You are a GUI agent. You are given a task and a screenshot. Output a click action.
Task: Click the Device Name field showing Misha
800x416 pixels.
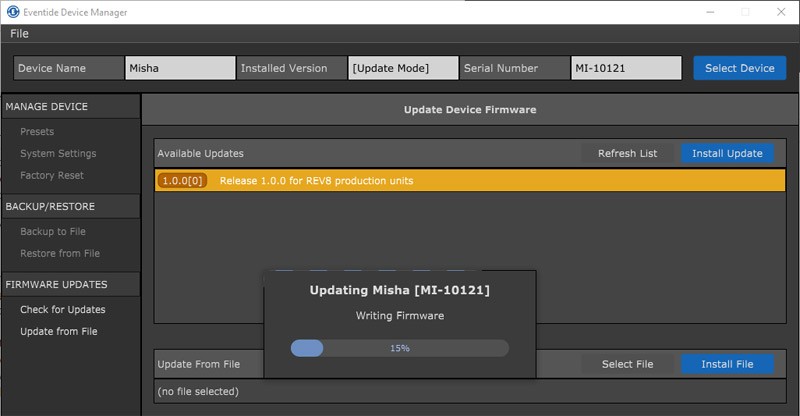point(180,68)
